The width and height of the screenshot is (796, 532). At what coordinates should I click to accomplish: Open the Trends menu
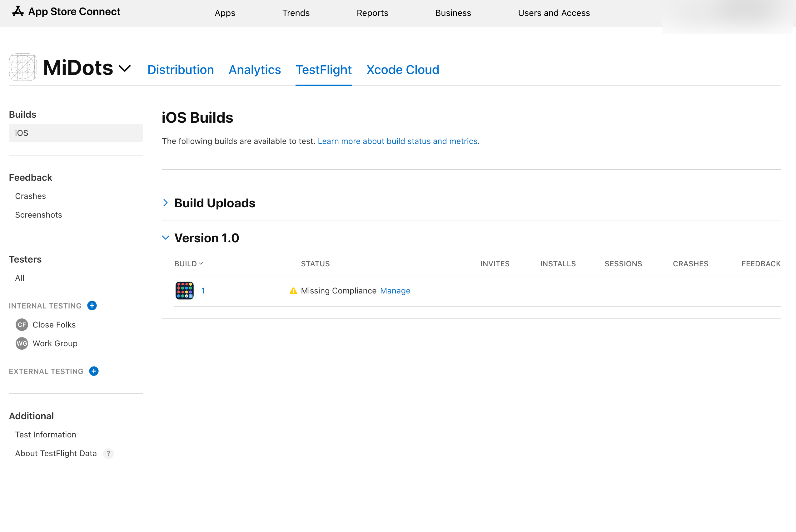[296, 13]
